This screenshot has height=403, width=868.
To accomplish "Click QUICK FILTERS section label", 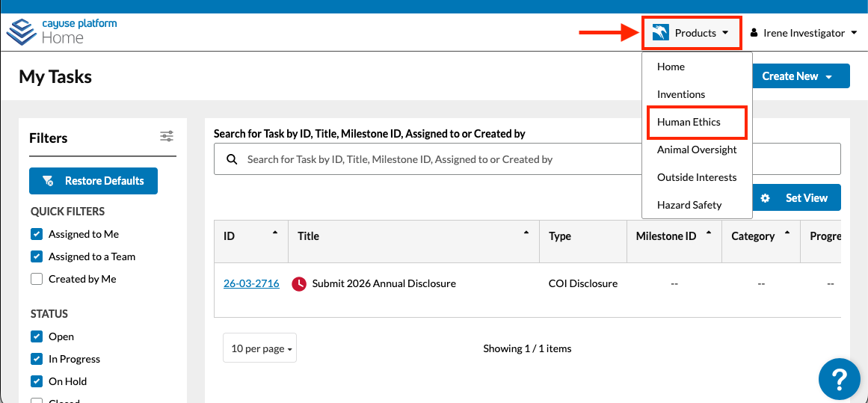I will point(67,212).
